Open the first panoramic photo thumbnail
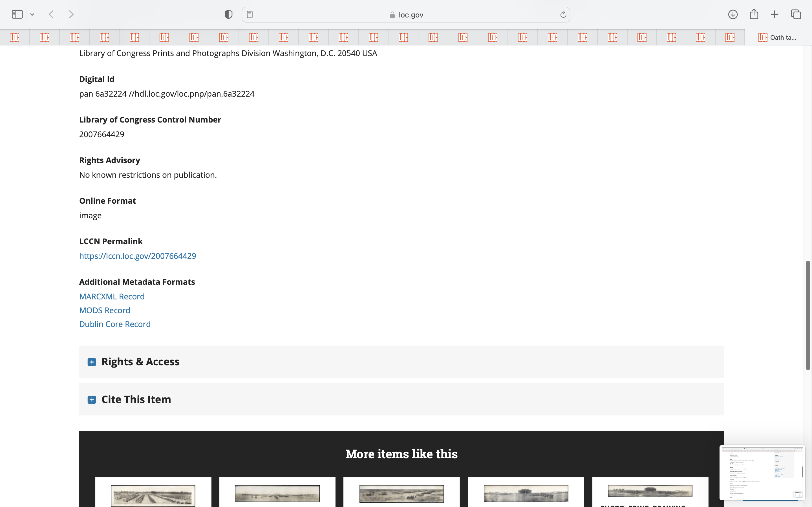 coord(153,496)
